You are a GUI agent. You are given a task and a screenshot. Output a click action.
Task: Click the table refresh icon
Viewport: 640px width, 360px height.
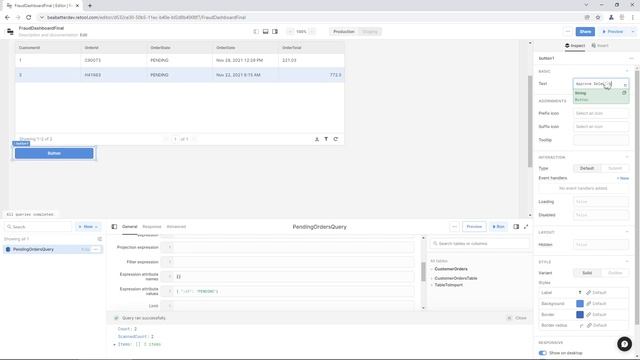[336, 139]
